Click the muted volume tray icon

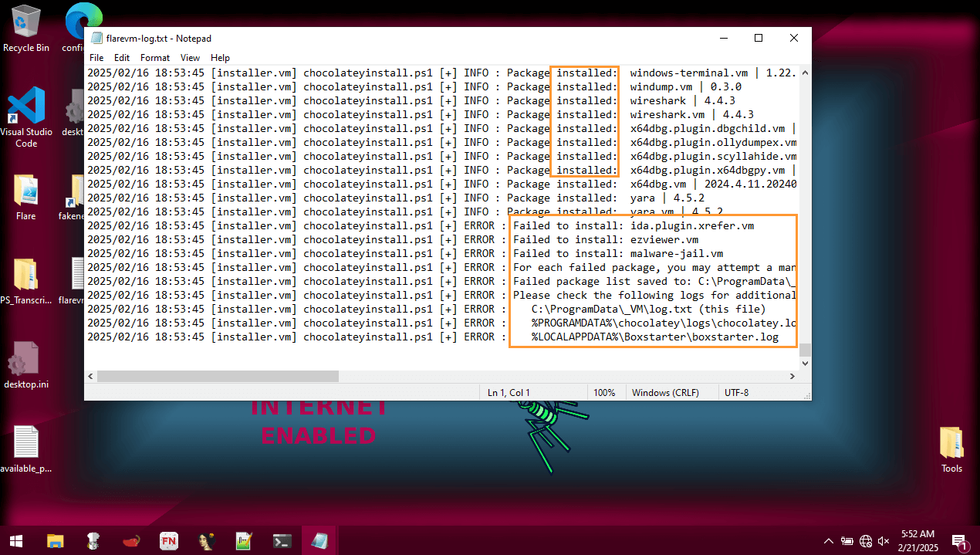[x=884, y=541]
